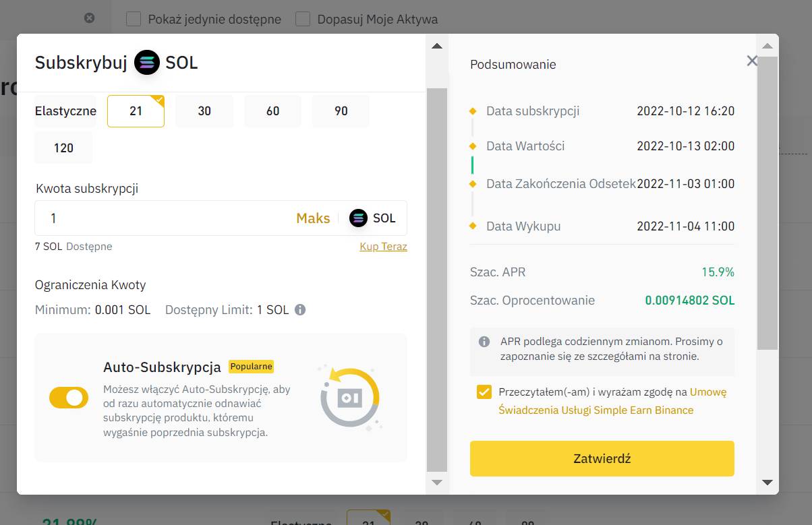Click the 15.9% estimated APR value
This screenshot has width=812, height=525.
pyautogui.click(x=718, y=272)
